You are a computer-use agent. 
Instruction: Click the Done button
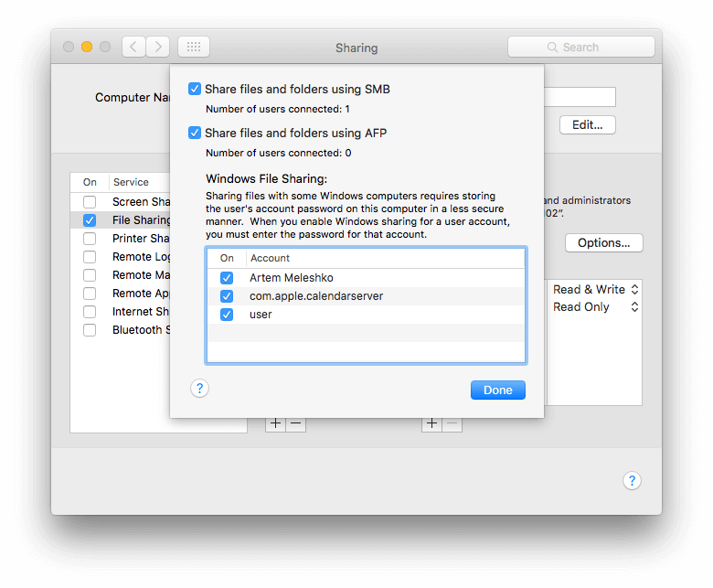(498, 390)
